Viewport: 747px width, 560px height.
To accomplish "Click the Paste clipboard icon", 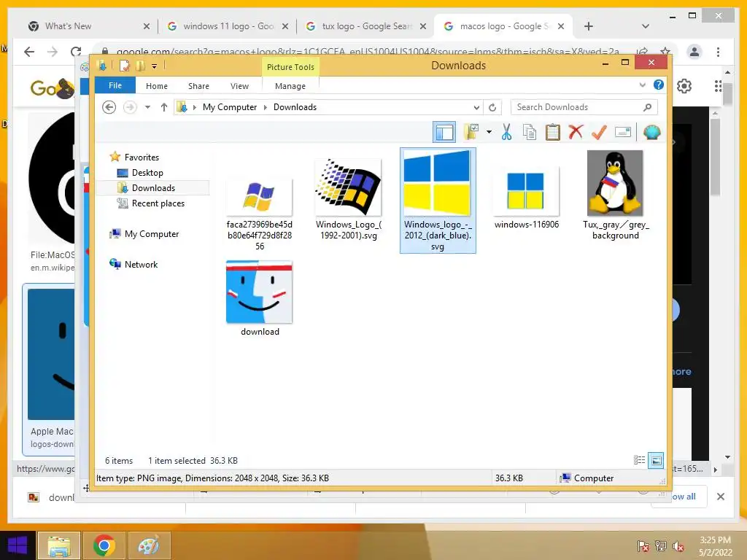I will tap(553, 133).
